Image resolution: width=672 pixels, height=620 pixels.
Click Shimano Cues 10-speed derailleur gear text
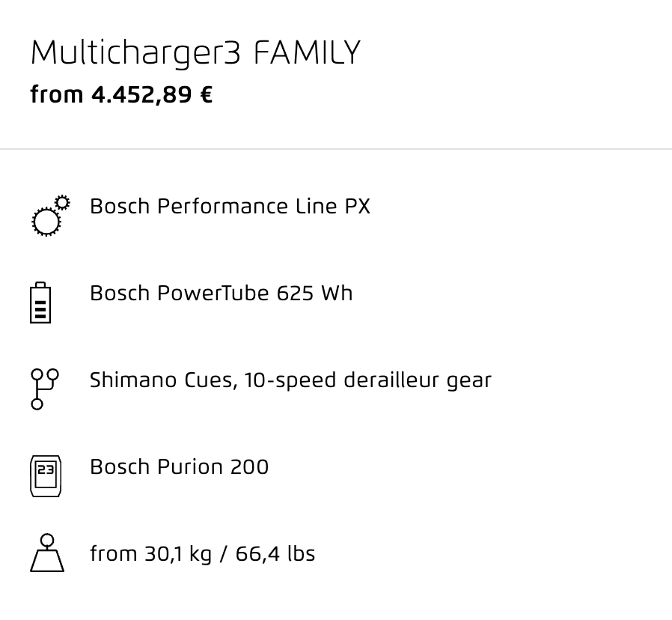290,380
